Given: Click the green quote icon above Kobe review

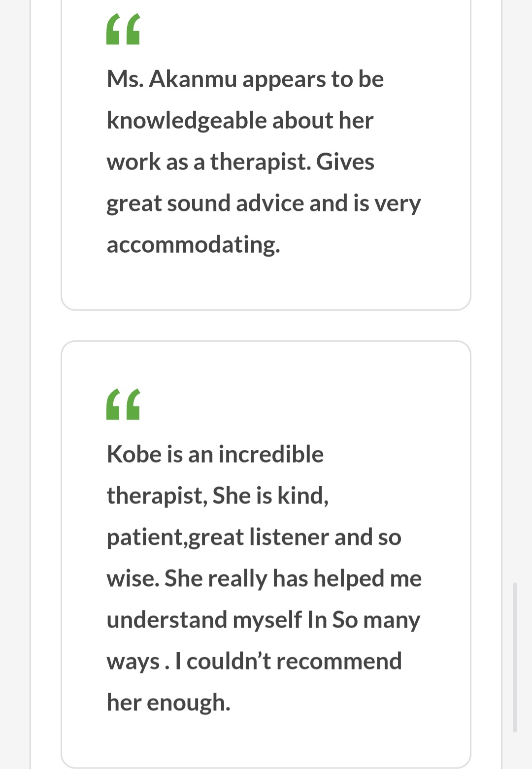Looking at the screenshot, I should (x=123, y=404).
